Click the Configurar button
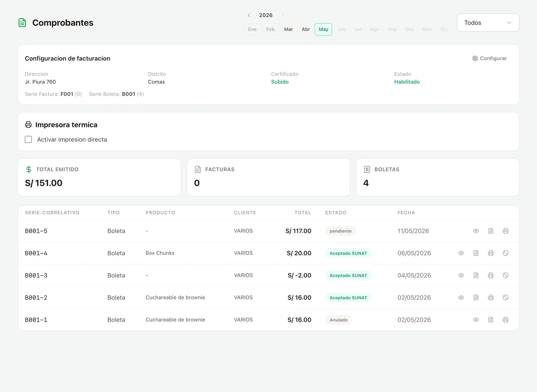Screen dimensions: 537x392 click(490, 58)
